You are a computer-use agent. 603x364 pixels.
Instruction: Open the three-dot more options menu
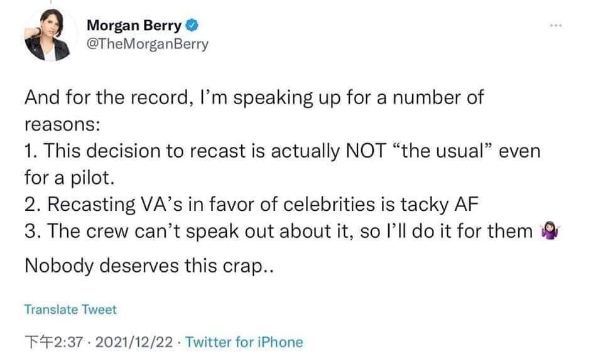(x=556, y=25)
